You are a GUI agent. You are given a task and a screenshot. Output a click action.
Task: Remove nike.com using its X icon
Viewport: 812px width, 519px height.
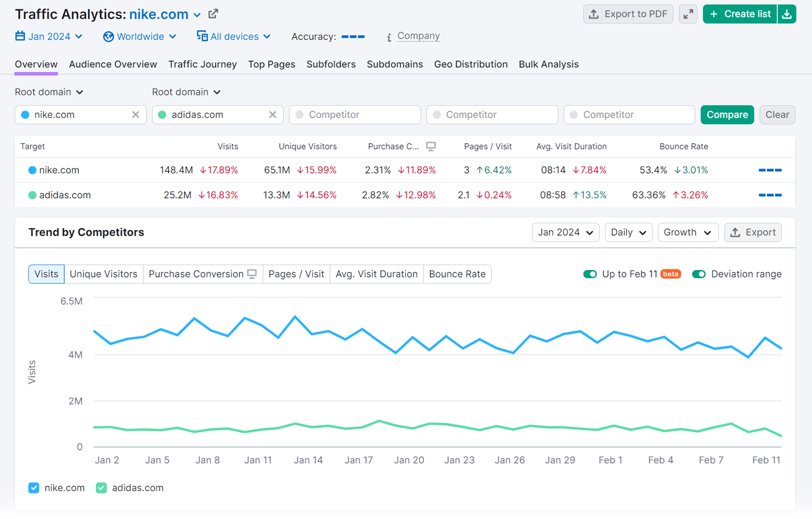(x=136, y=114)
